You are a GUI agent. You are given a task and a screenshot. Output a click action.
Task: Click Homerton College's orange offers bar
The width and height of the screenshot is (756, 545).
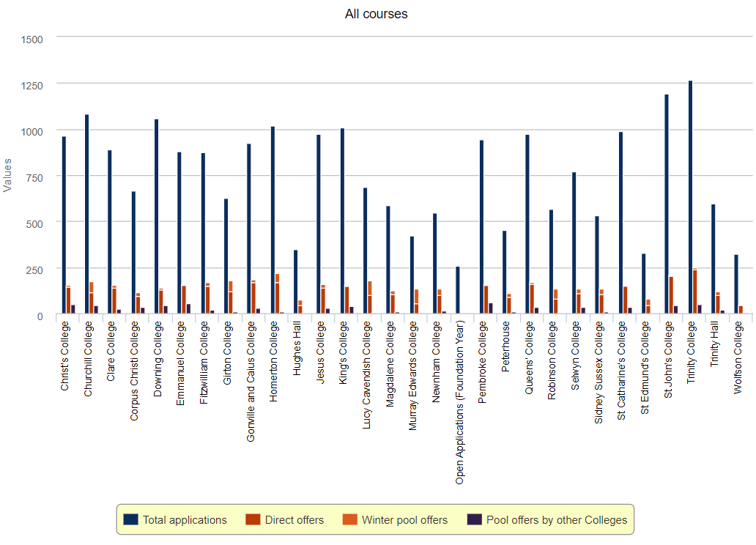click(x=277, y=294)
